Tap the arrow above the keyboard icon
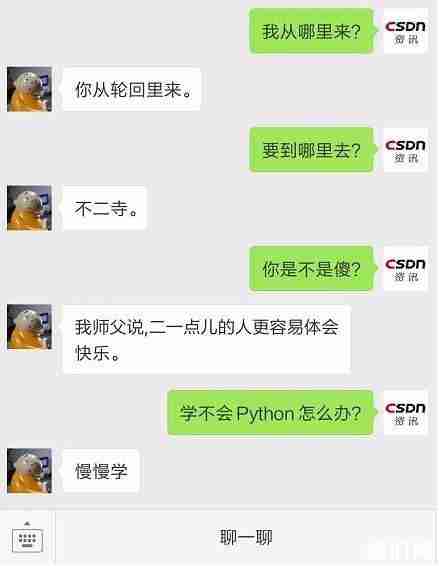The image size is (439, 566). tap(27, 523)
